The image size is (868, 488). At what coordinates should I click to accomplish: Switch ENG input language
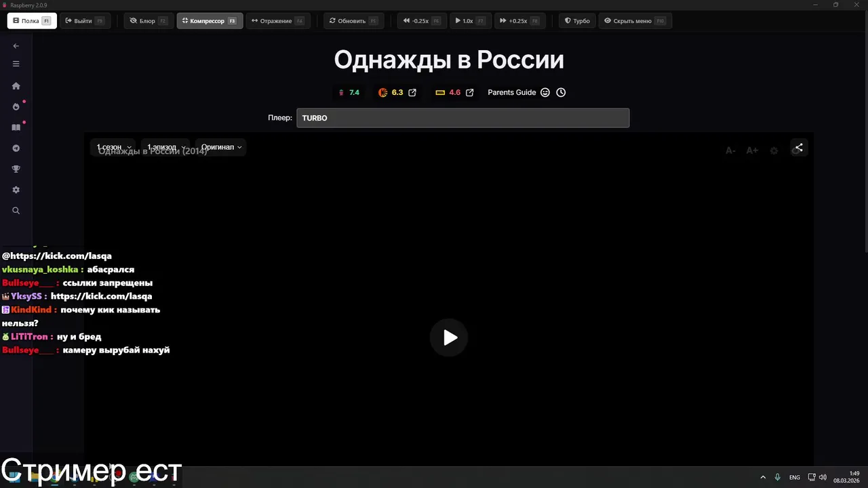(794, 477)
